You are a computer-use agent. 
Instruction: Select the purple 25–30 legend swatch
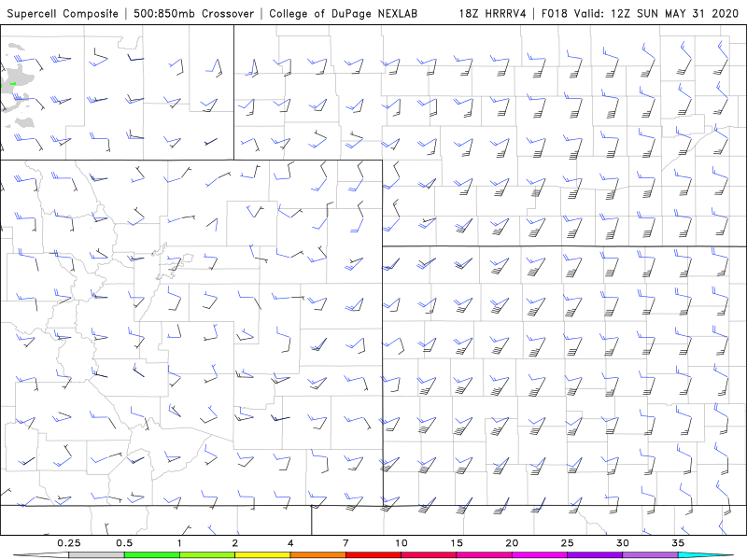595,555
